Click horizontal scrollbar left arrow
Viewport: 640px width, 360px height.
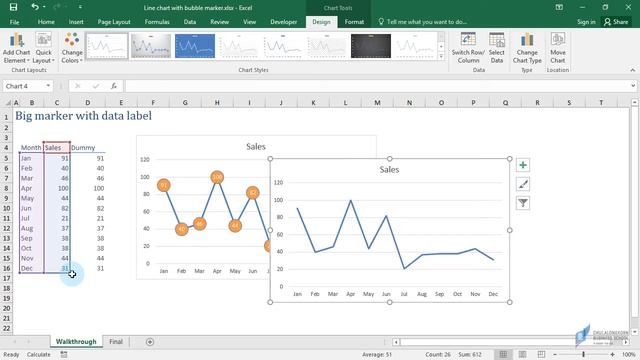click(x=396, y=342)
